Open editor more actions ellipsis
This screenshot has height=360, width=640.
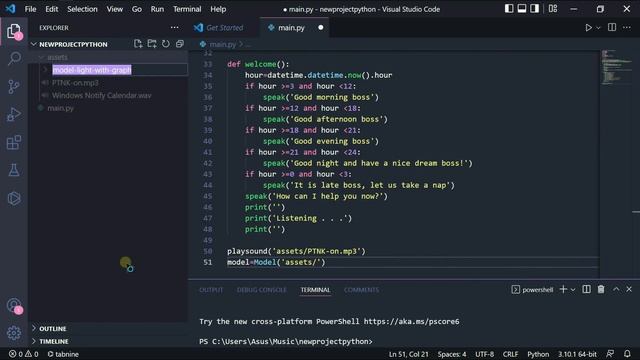(627, 27)
